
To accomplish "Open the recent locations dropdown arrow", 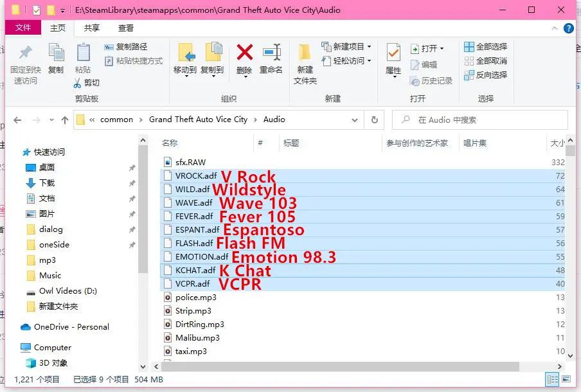I will coord(51,120).
